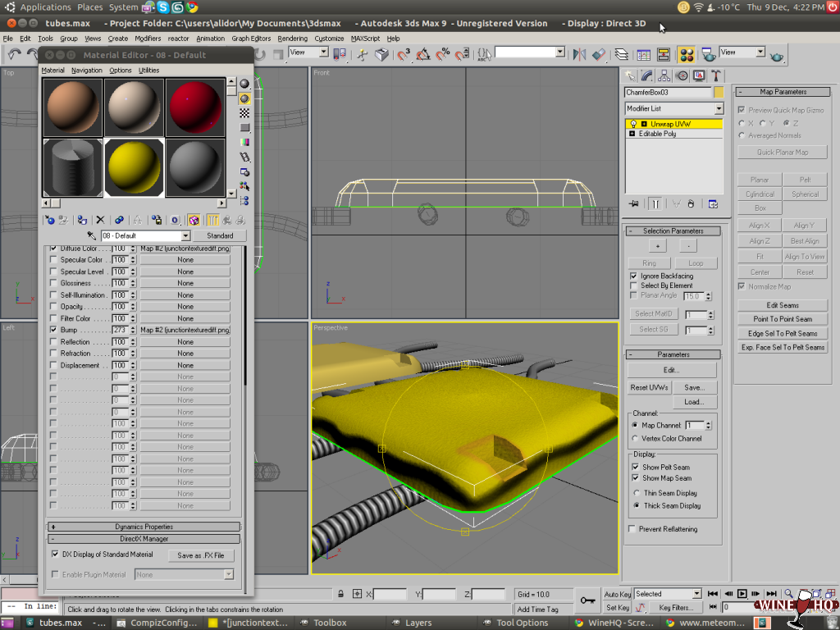Enable the Opacity map checkbox
Screen dimensions: 840x630
53,307
